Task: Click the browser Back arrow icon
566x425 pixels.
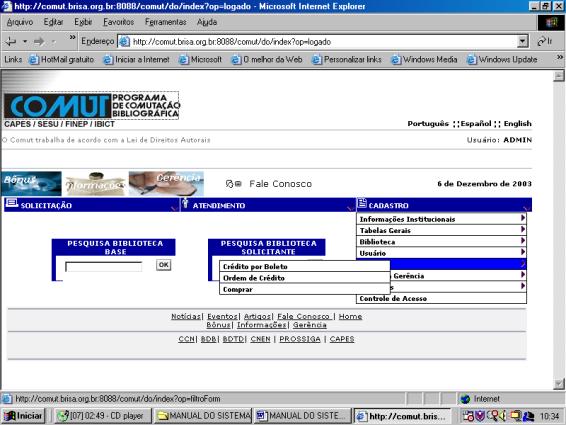Action: pos(10,42)
